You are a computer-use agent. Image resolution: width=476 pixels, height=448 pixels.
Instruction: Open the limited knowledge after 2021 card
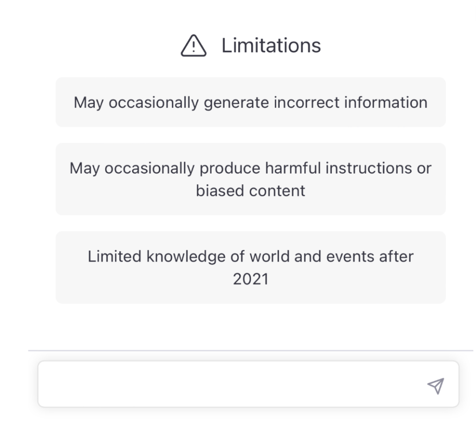pyautogui.click(x=251, y=267)
